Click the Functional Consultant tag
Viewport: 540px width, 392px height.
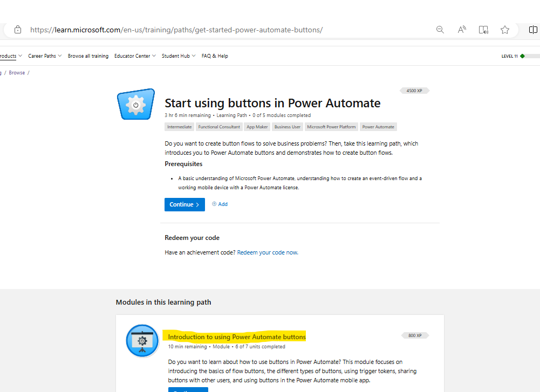coord(219,127)
